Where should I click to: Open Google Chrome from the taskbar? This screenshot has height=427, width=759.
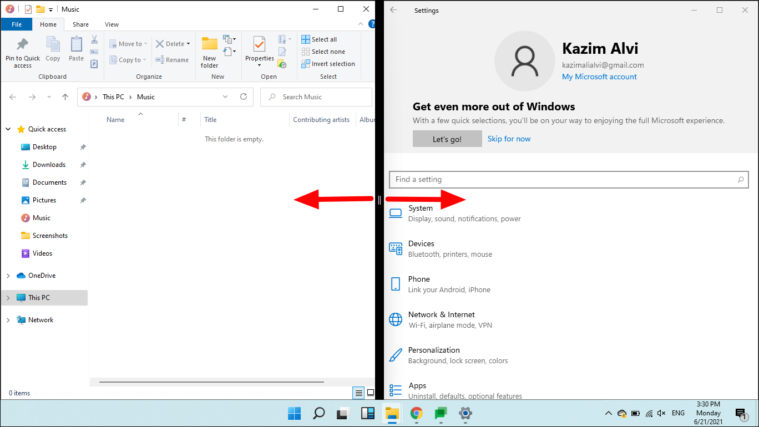[x=416, y=413]
